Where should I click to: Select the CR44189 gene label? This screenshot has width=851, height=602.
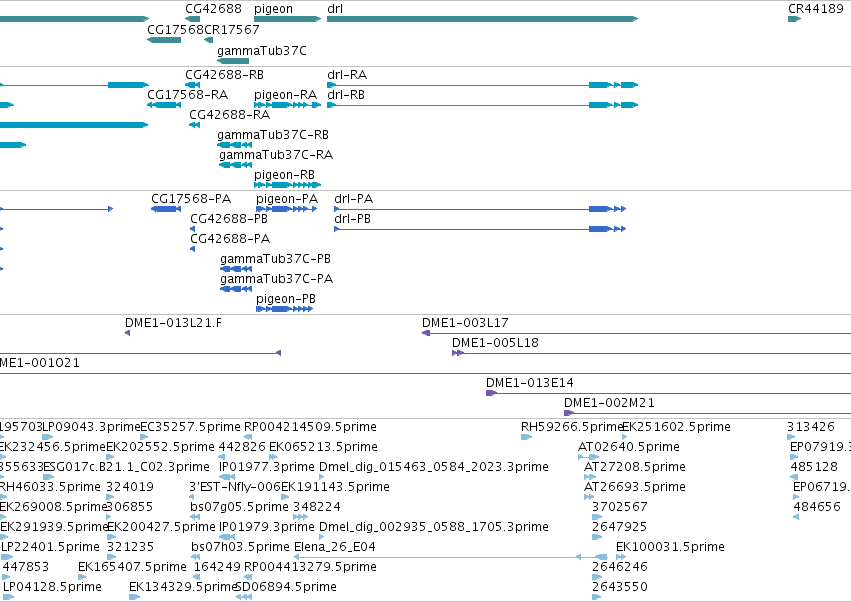coord(815,9)
